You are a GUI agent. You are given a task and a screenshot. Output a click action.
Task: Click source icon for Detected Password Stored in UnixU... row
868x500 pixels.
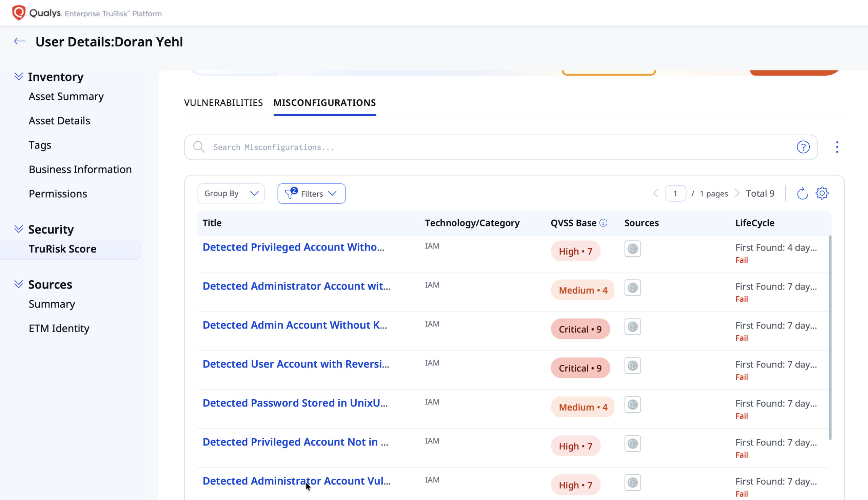[x=633, y=404]
